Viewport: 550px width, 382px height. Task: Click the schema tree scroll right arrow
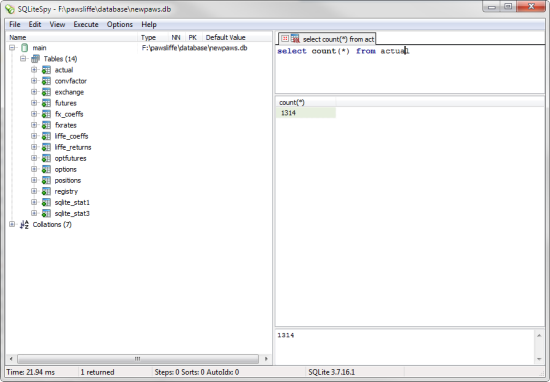point(266,359)
